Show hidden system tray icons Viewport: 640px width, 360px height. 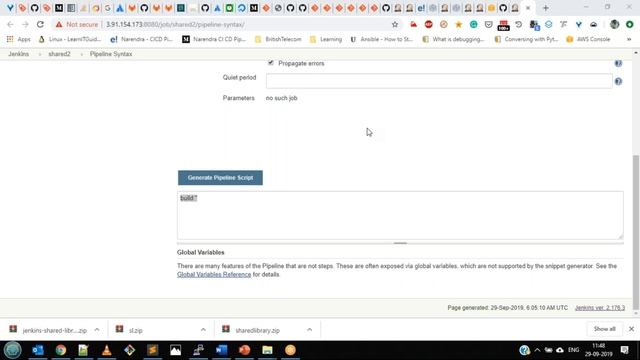537,350
